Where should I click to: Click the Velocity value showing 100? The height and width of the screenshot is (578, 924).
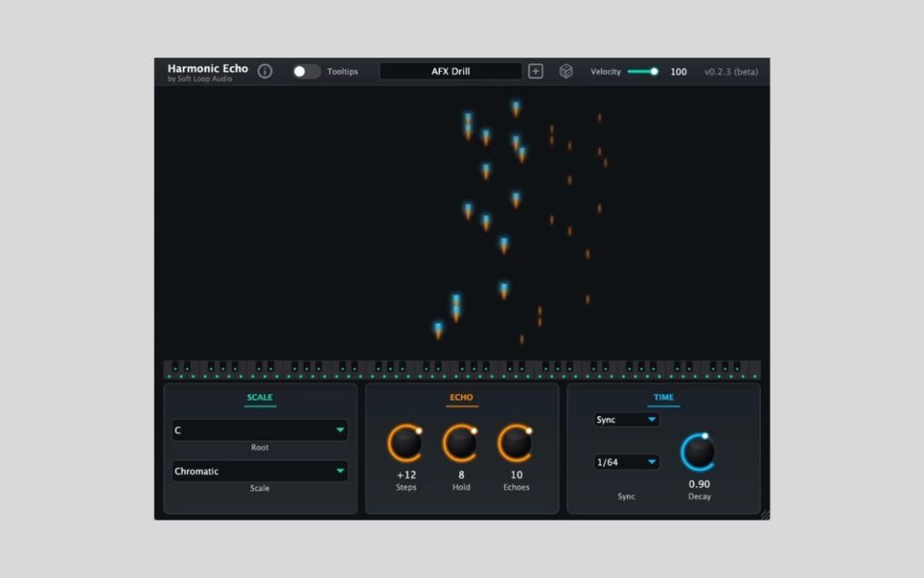pos(678,71)
